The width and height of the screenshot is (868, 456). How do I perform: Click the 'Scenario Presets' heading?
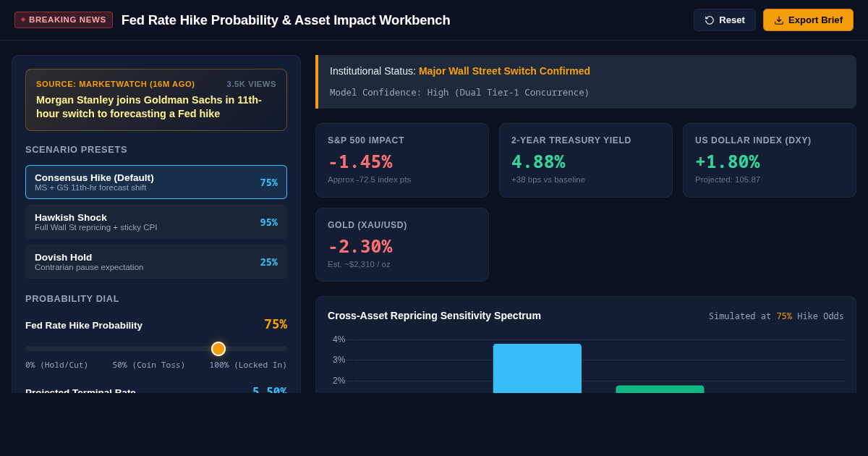pyautogui.click(x=76, y=150)
